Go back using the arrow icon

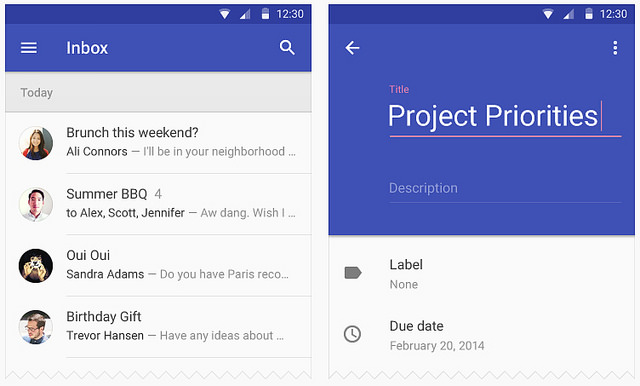(x=352, y=48)
